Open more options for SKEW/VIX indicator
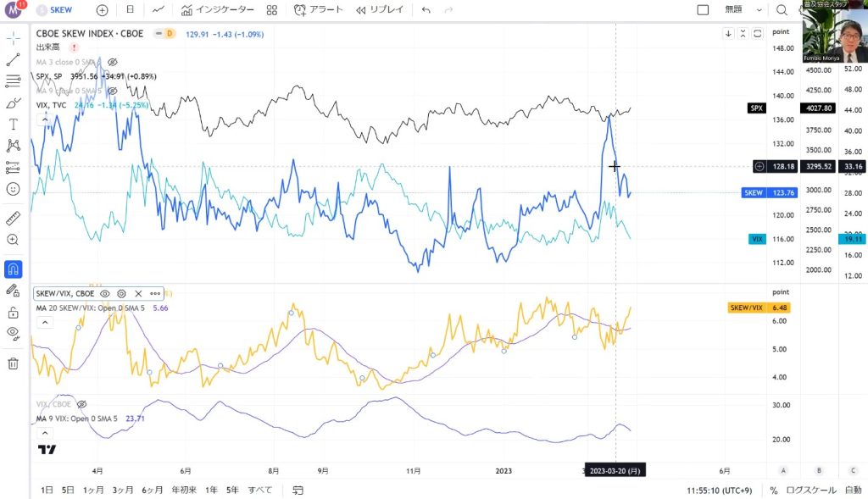Screen dimensions: 868x499 coord(155,294)
